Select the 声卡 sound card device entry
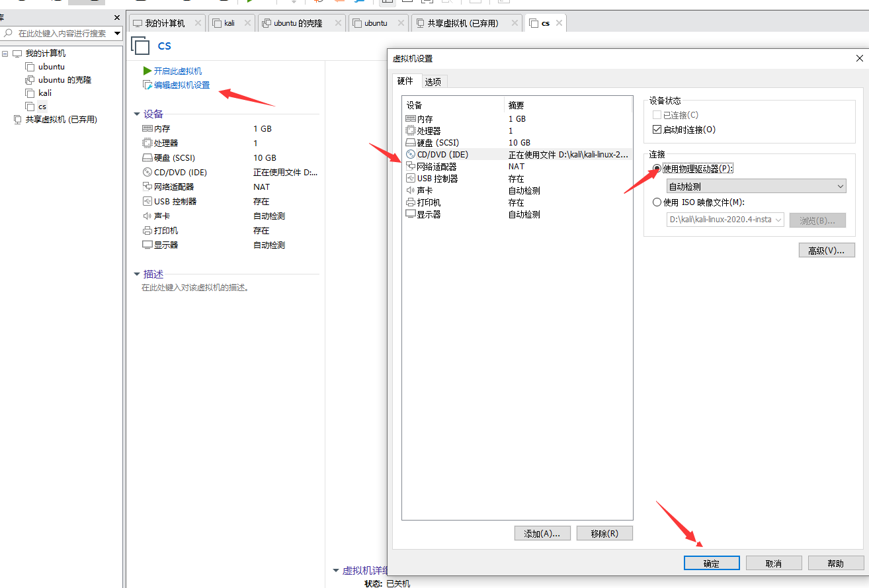 425,190
